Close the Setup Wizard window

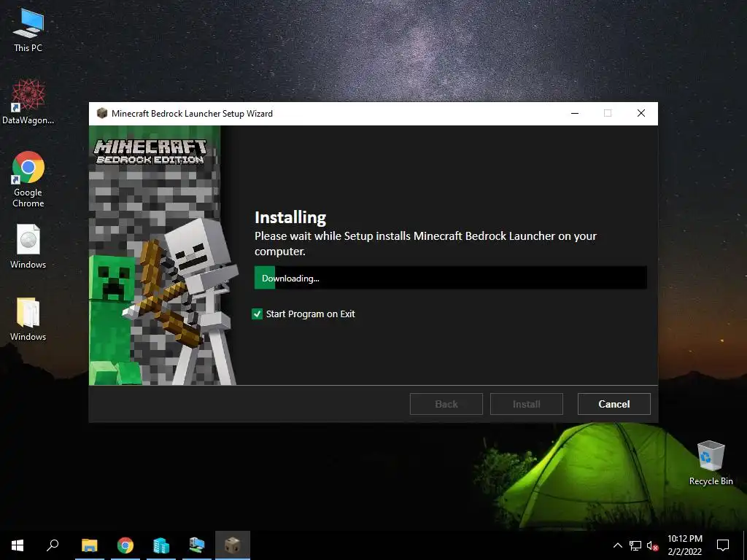click(x=641, y=113)
